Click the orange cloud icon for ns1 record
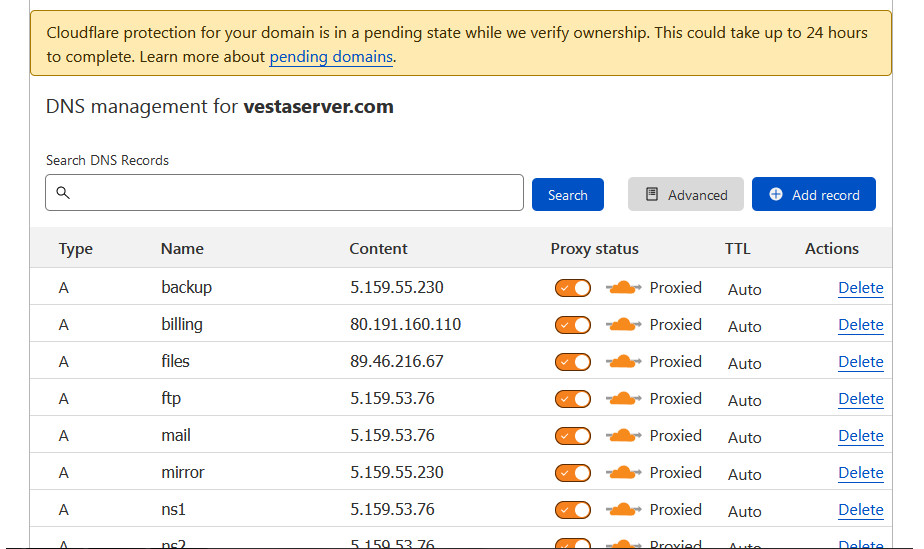 (x=624, y=510)
